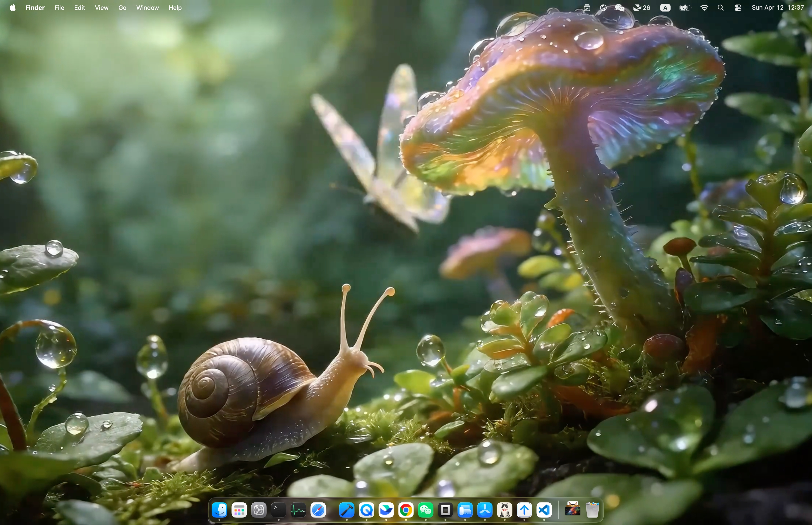The height and width of the screenshot is (525, 812).
Task: Open Safari compass icon in Dock
Action: (318, 510)
